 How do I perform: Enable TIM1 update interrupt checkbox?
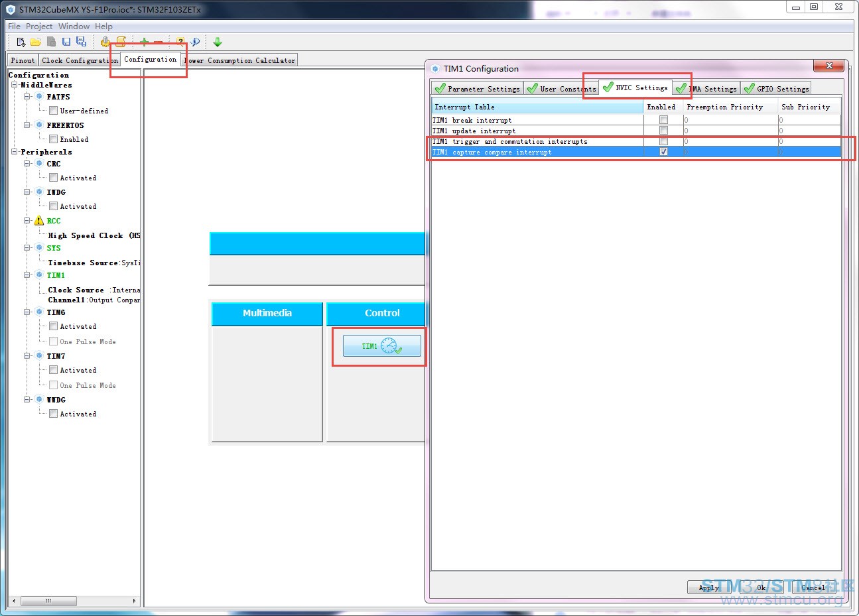pos(663,131)
